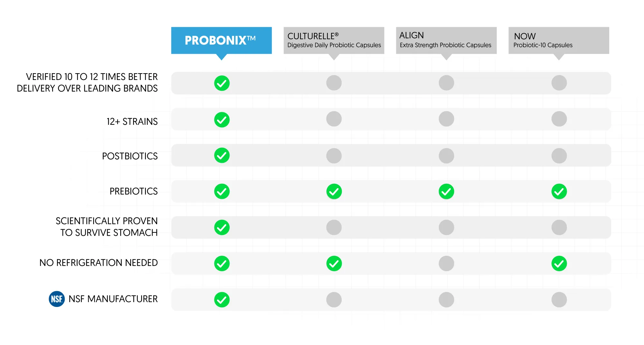
Task: Click the arrow pointer under Probonix header
Action: pyautogui.click(x=222, y=57)
